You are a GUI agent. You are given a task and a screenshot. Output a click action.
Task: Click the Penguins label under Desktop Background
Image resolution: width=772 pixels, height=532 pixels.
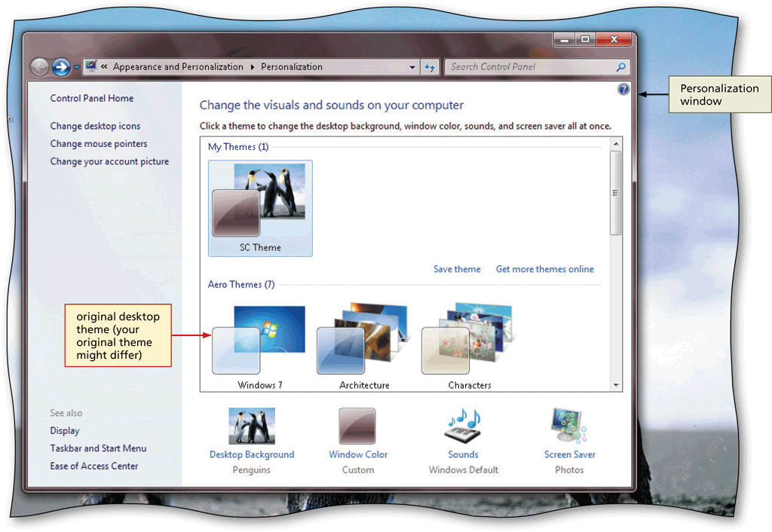[x=252, y=470]
